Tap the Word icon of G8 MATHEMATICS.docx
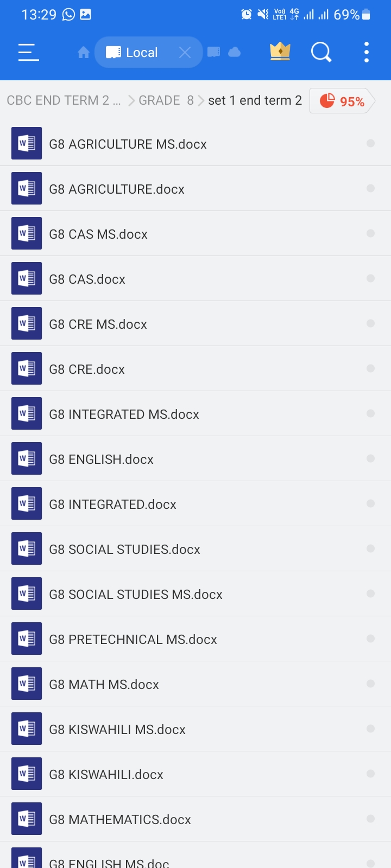This screenshot has width=391, height=868. point(27,819)
